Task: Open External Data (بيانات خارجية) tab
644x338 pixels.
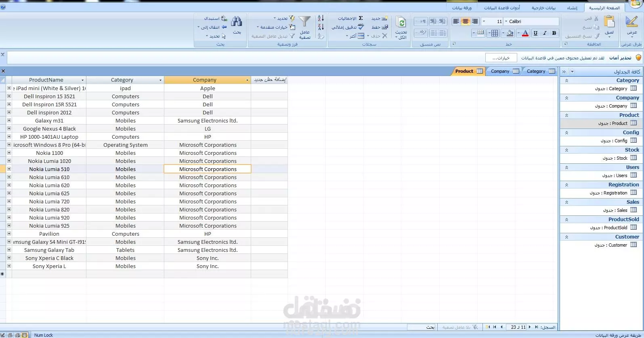Action: pos(543,8)
